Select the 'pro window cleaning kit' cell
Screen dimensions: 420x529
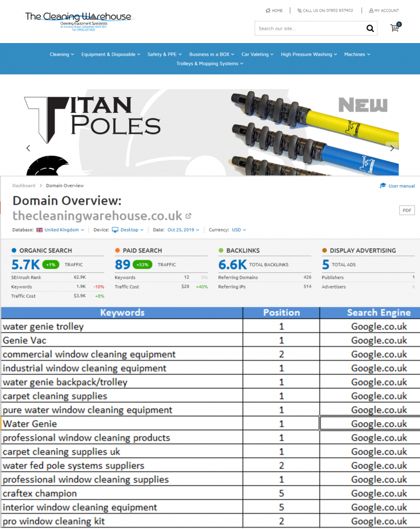point(122,521)
